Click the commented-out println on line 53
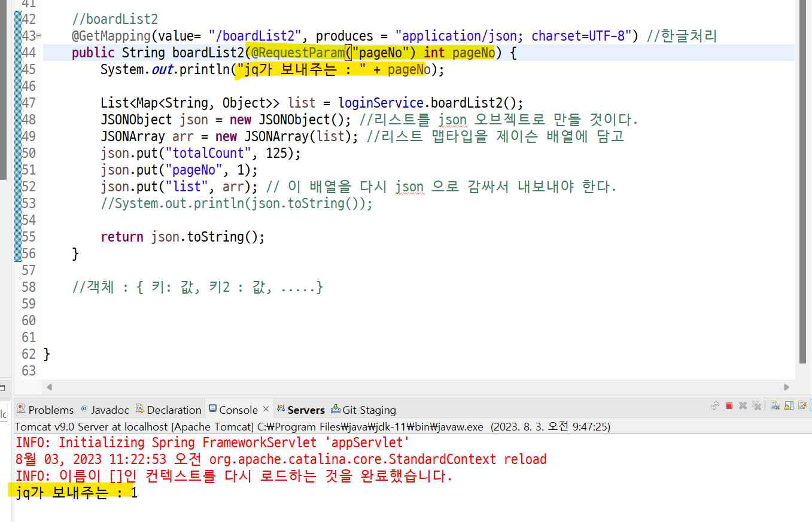Screen dimensions: 812x522 tap(236, 203)
